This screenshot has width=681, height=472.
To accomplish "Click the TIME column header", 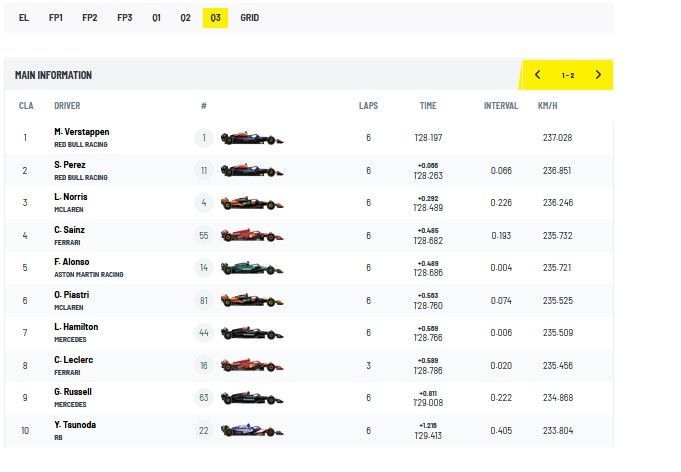I will pos(428,106).
